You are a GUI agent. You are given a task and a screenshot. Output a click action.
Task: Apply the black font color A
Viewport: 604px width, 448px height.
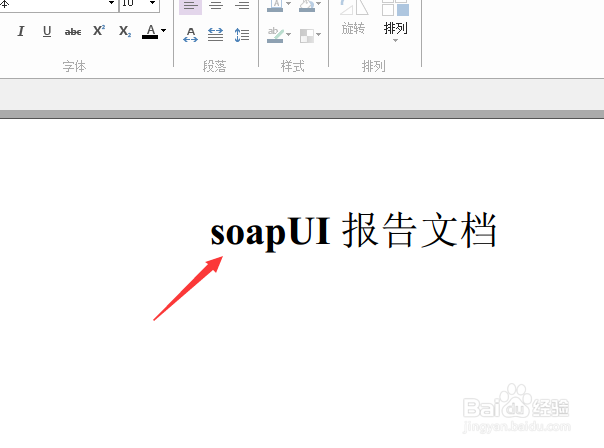pyautogui.click(x=150, y=32)
